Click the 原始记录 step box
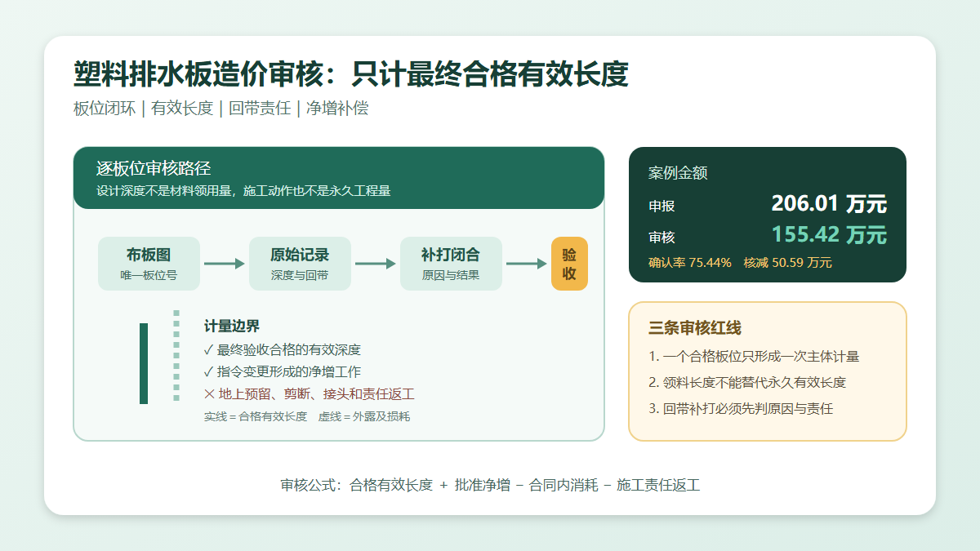 point(300,264)
